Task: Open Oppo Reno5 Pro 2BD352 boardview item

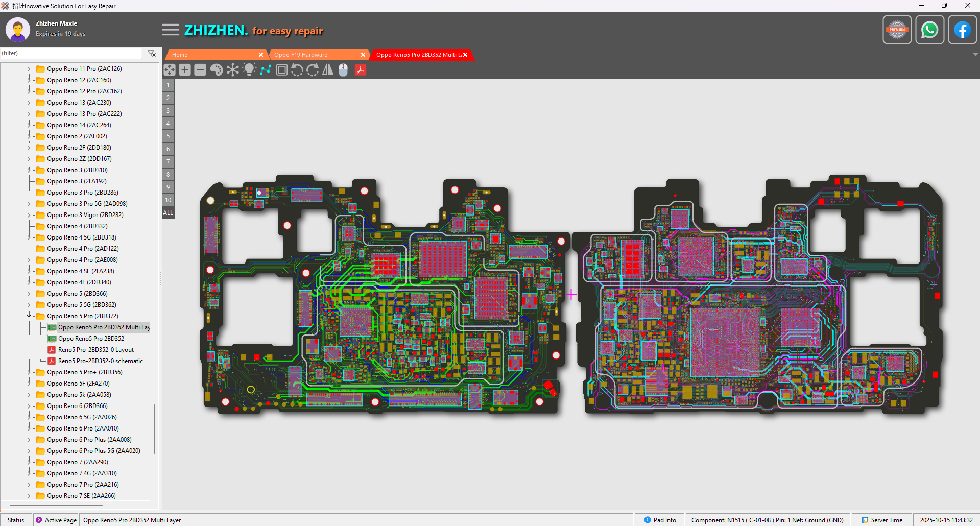Action: click(x=86, y=339)
